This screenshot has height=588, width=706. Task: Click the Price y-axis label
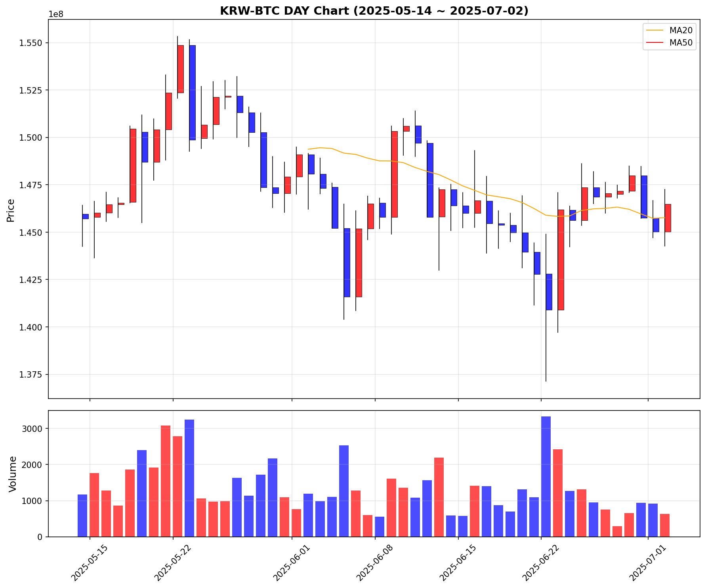pos(11,210)
